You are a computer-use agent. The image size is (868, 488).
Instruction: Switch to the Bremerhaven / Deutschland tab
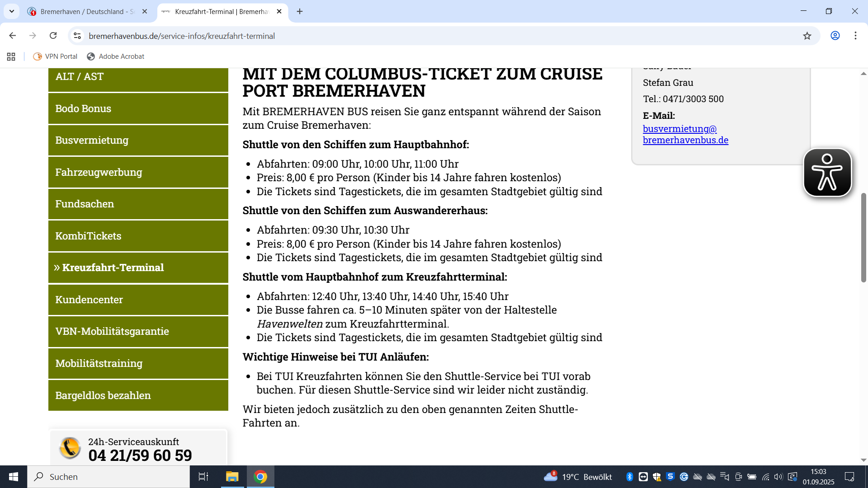pyautogui.click(x=86, y=11)
